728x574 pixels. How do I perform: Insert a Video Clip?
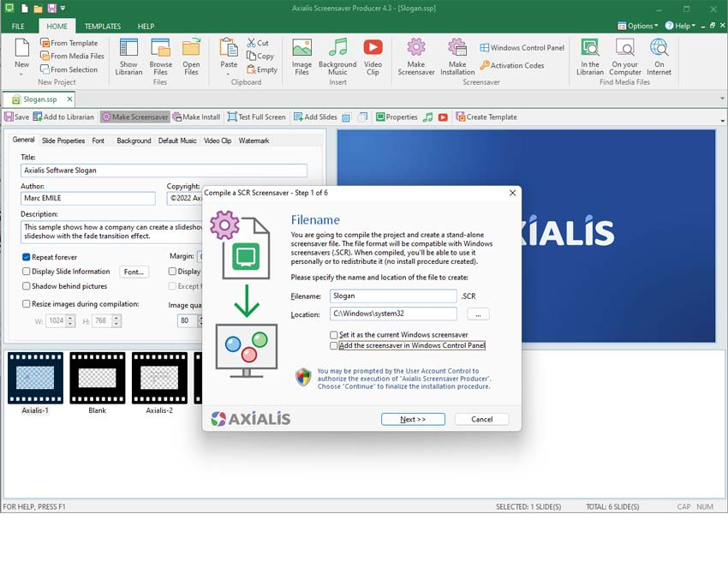click(x=373, y=57)
